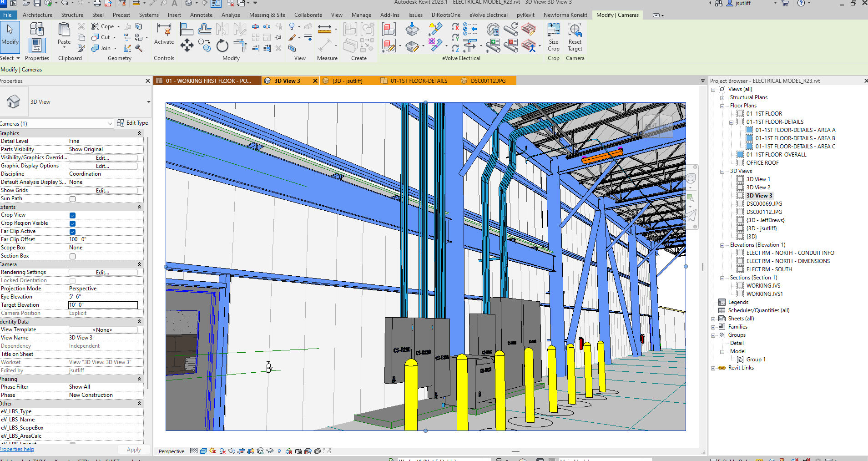Click Edit button for Visibility/Graphics Overrides

point(103,158)
